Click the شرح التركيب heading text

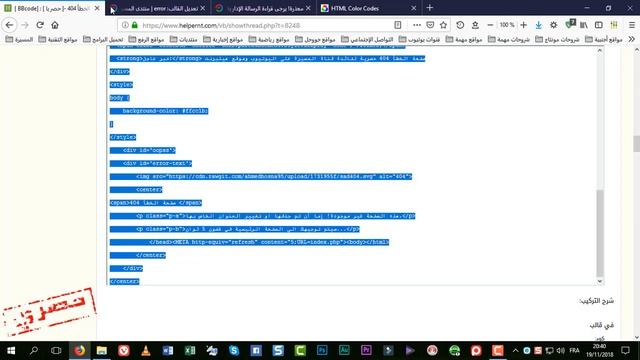point(596,301)
